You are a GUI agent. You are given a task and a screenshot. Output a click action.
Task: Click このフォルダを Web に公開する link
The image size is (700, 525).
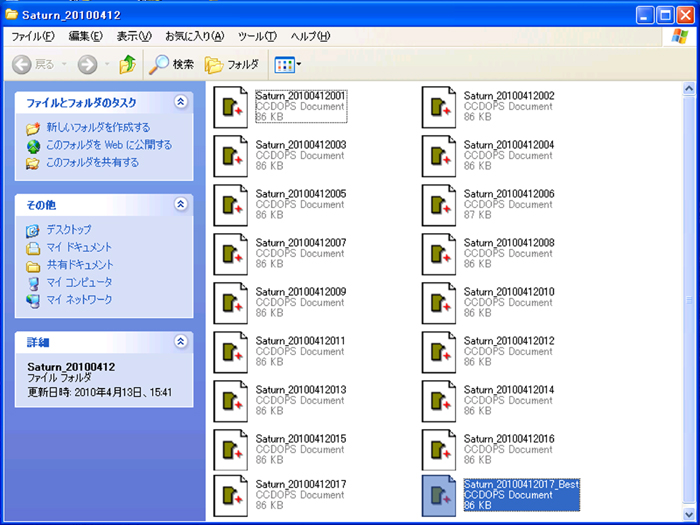tap(109, 145)
